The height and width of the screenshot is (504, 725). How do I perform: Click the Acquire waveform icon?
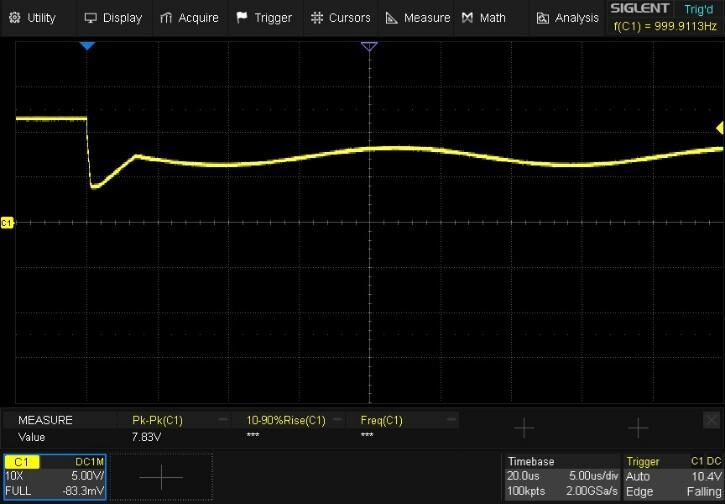click(166, 18)
